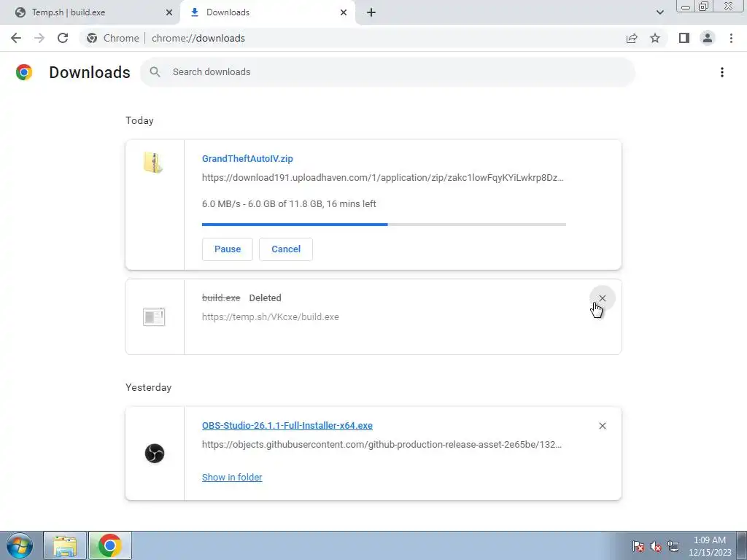Click the Chrome taskbar button
The image size is (747, 560).
(x=109, y=545)
